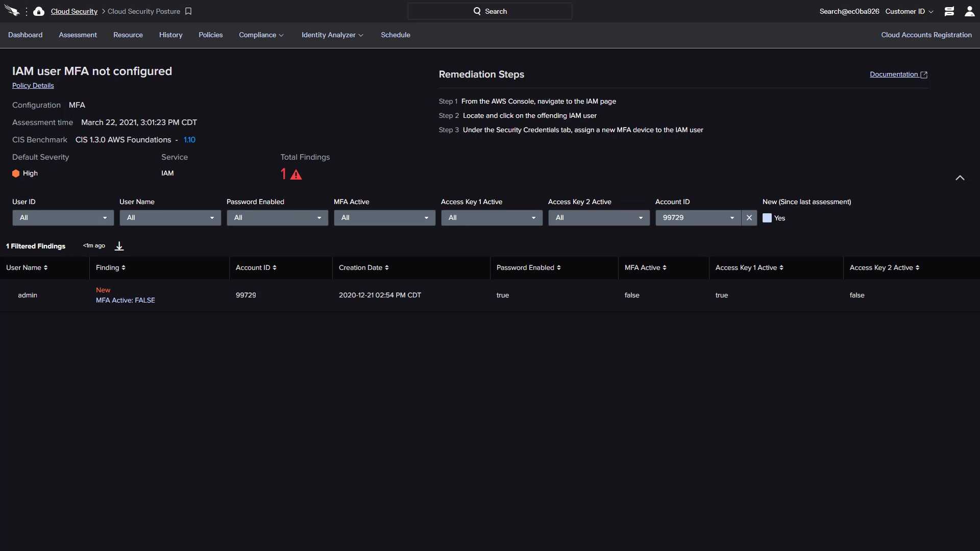Expand the Customer ID dropdown
This screenshot has width=980, height=551.
(x=909, y=11)
